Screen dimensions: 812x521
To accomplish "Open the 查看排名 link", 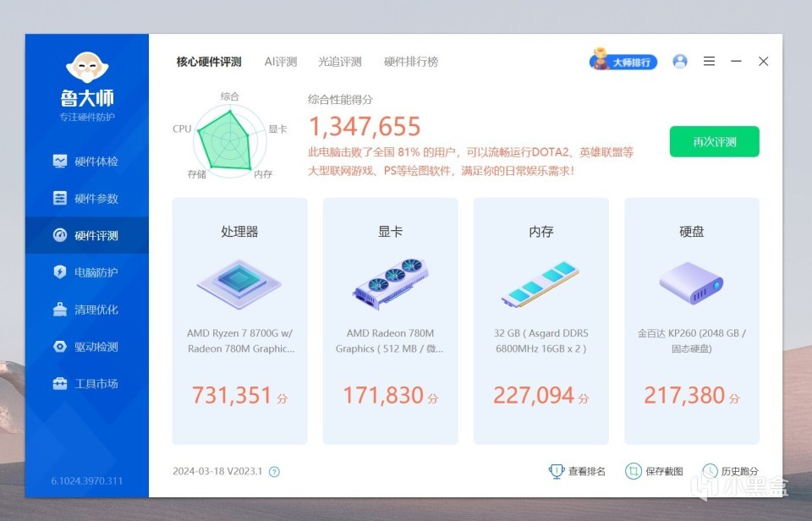I will (x=587, y=471).
